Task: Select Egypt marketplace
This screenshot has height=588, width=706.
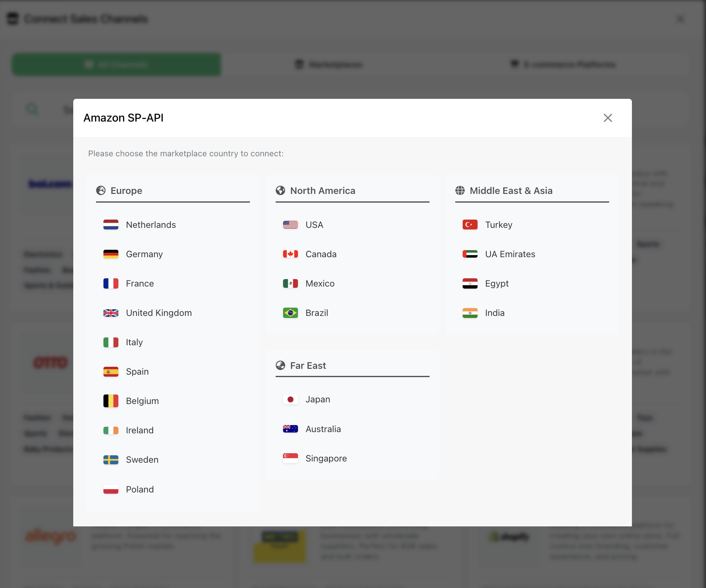Action: click(497, 284)
